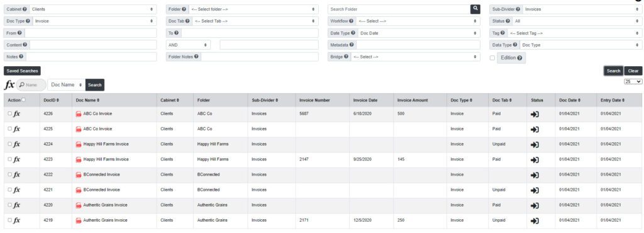Click the fx icon in row 4221
This screenshot has width=644, height=233.
pos(17,190)
